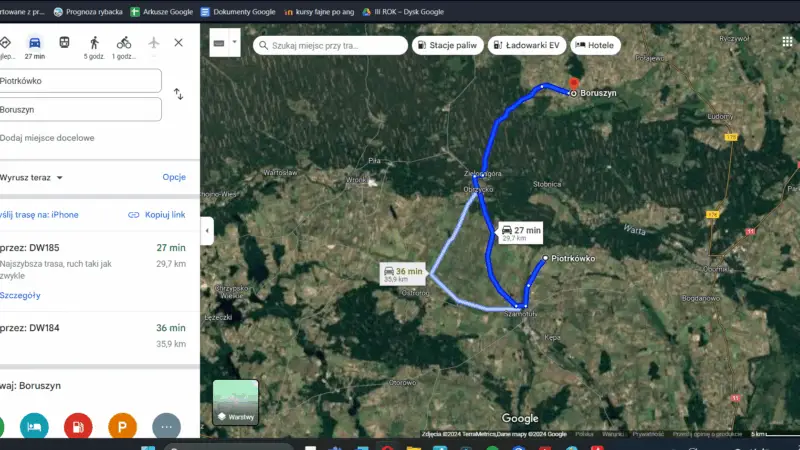Toggle the Warstwy map layers
The height and width of the screenshot is (450, 800).
[x=235, y=403]
